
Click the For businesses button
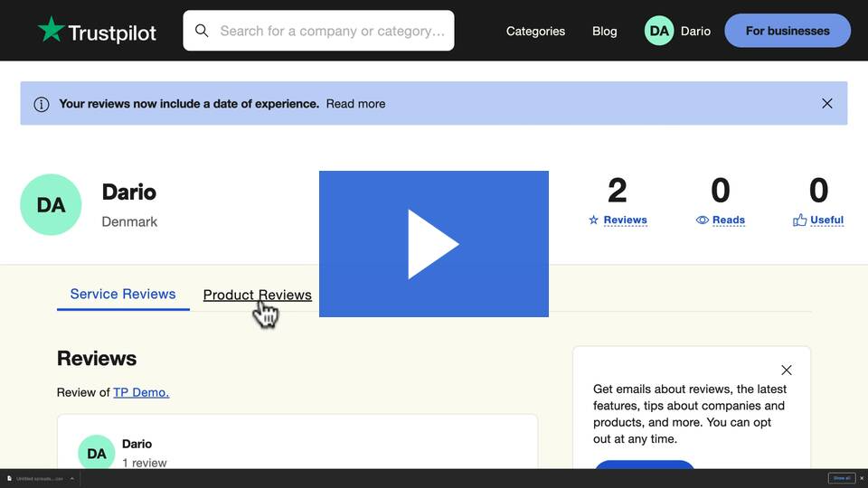click(788, 31)
